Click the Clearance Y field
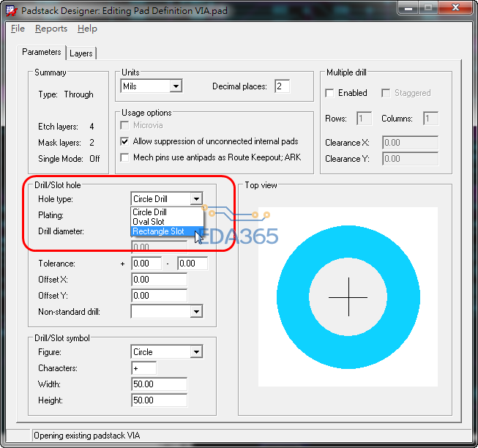Image resolution: width=478 pixels, height=448 pixels. click(411, 159)
